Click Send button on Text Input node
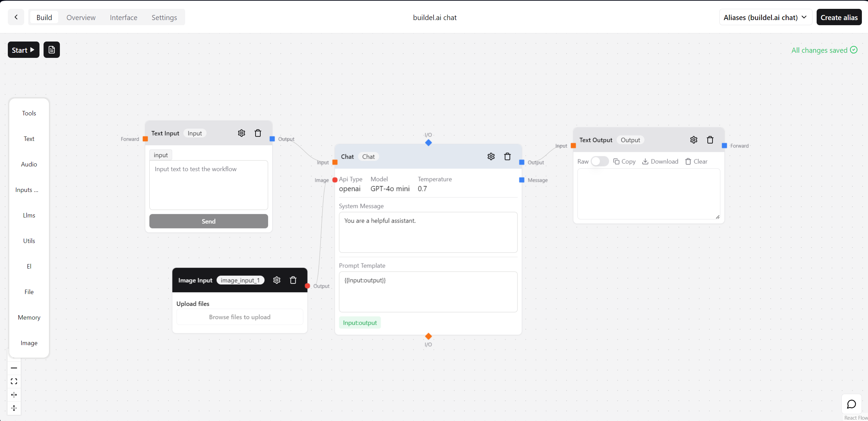 (209, 221)
